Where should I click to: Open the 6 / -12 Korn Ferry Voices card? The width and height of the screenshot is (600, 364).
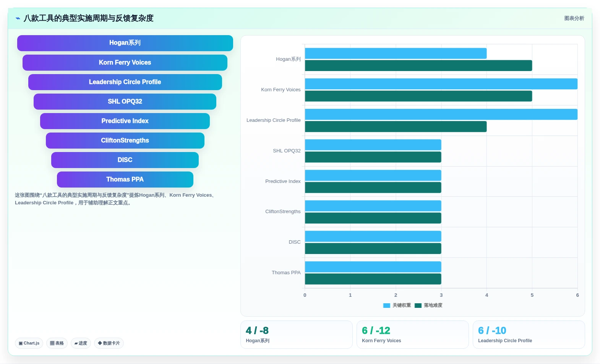pyautogui.click(x=412, y=335)
